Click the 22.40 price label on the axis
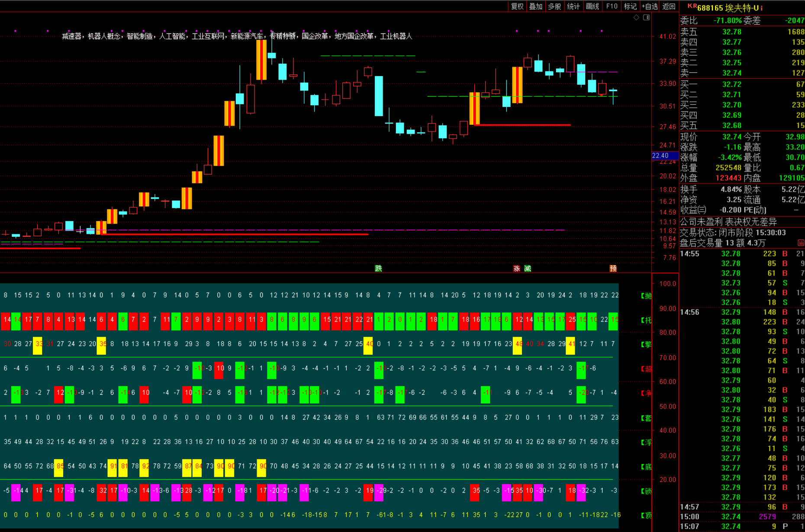805x532 pixels. pos(660,156)
